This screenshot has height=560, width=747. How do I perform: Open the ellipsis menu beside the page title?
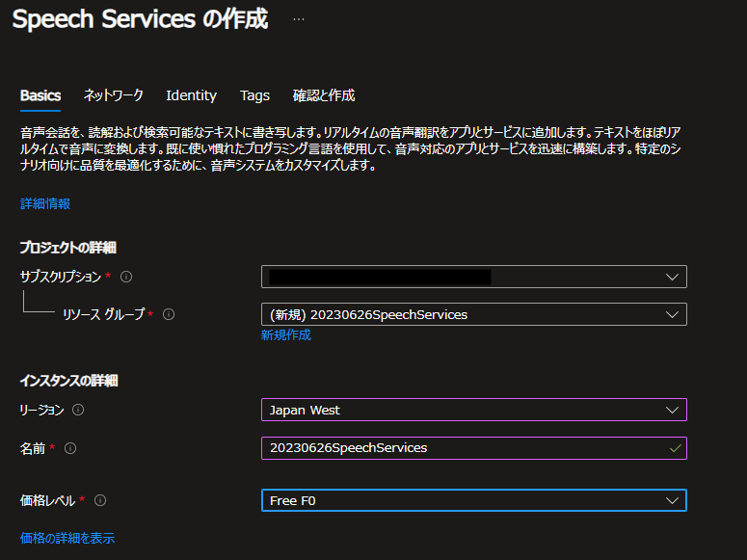click(x=299, y=19)
